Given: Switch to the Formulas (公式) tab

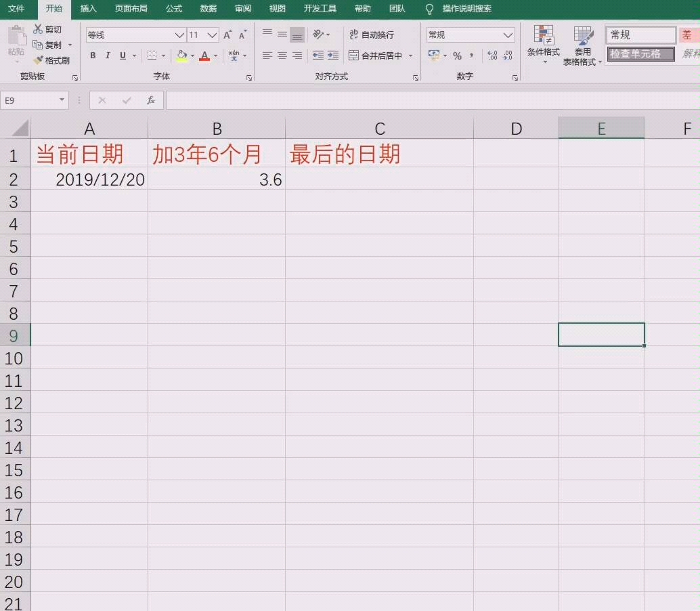Looking at the screenshot, I should coord(174,9).
